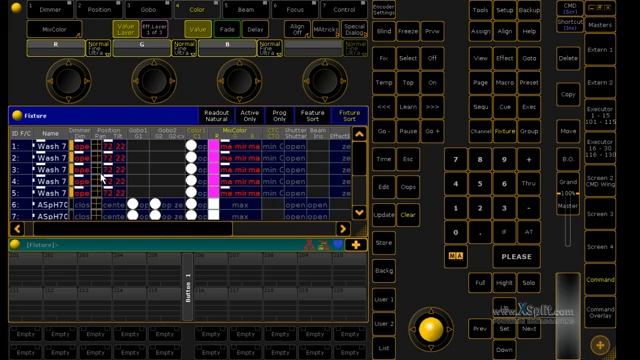Viewport: 640px width, 360px height.
Task: Open the MAtricks button
Action: coord(325,29)
